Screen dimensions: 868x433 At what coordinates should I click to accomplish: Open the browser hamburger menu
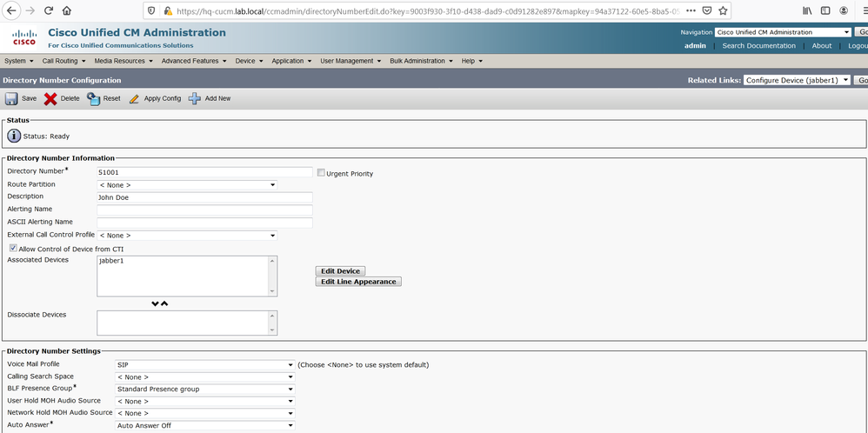865,10
